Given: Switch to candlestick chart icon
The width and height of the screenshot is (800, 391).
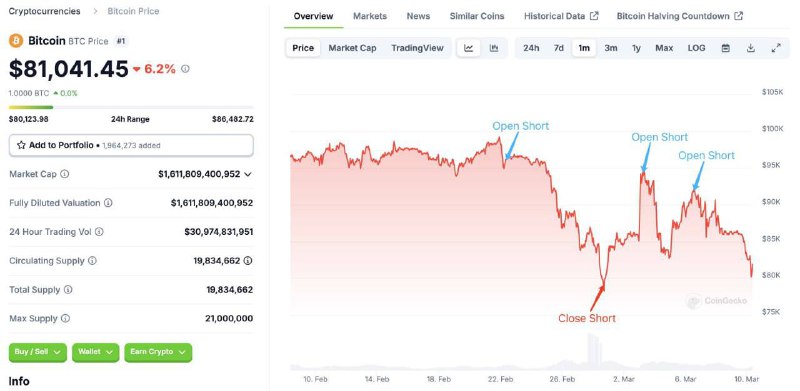Looking at the screenshot, I should pyautogui.click(x=493, y=48).
